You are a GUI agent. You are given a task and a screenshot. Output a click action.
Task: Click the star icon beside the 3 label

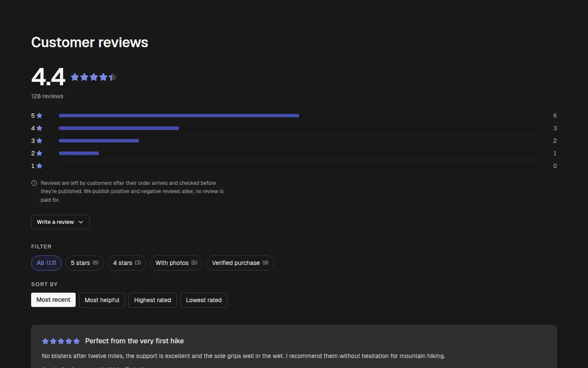point(39,141)
